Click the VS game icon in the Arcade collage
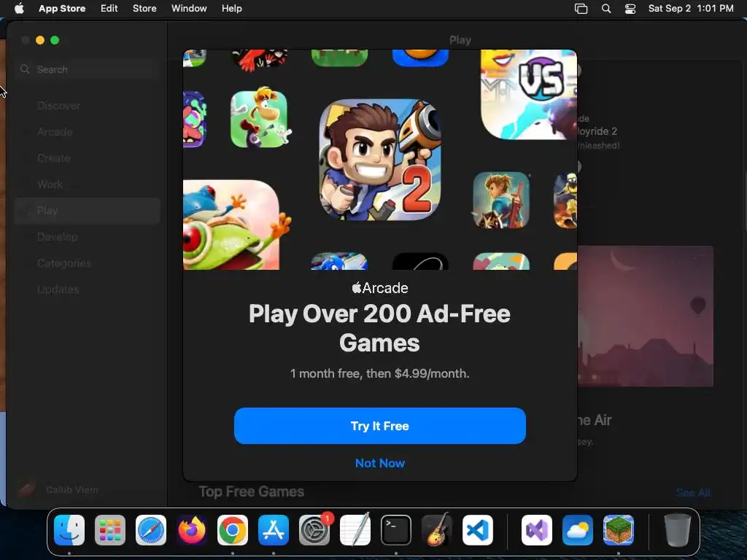 [x=529, y=94]
